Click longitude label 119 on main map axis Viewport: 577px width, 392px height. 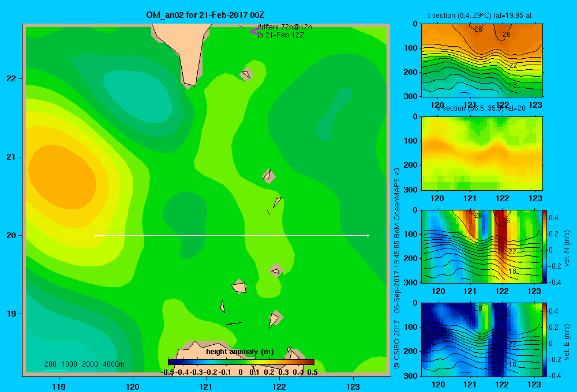pyautogui.click(x=59, y=386)
